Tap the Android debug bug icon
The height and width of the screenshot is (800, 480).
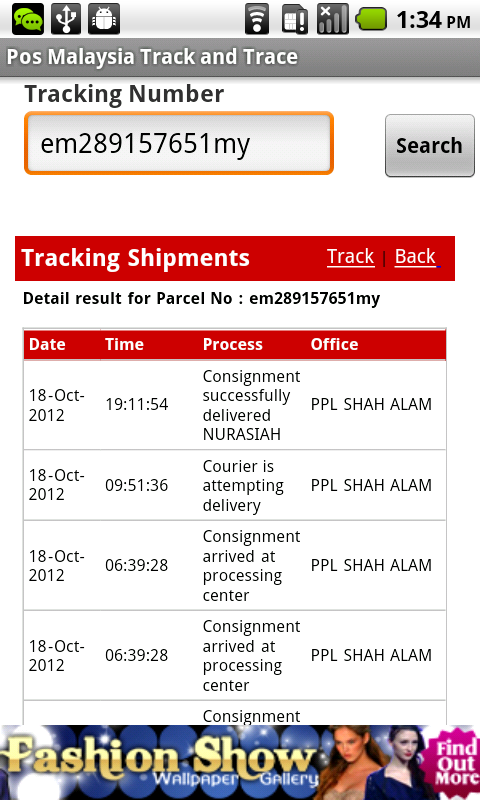[104, 19]
